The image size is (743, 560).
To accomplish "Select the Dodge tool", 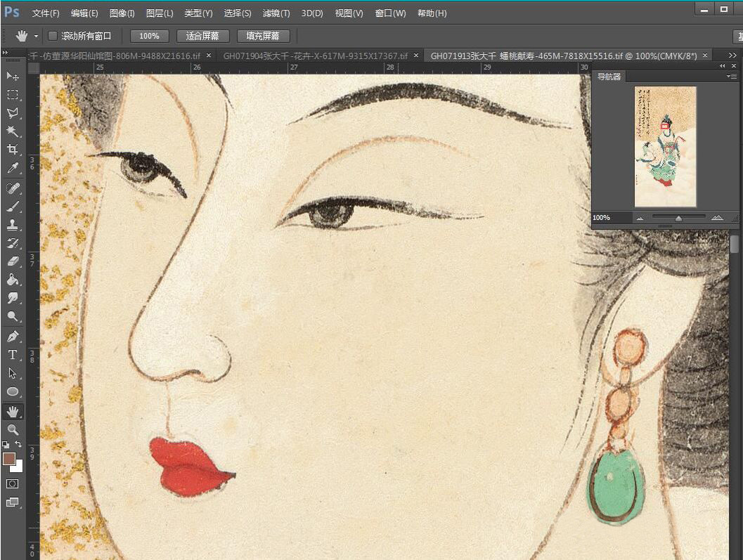I will tap(13, 316).
